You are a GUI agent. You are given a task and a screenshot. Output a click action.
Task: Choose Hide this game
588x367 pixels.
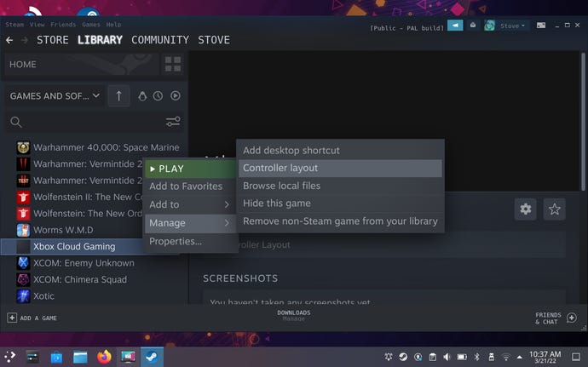tap(340, 204)
